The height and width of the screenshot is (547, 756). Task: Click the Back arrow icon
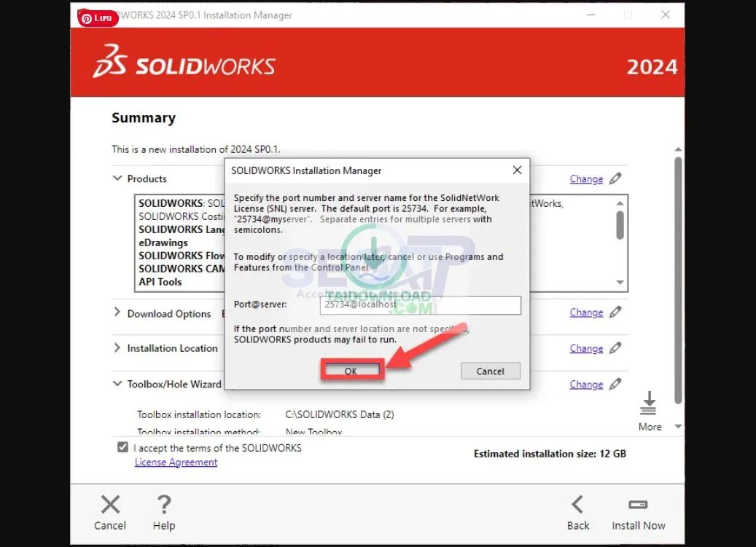(578, 504)
